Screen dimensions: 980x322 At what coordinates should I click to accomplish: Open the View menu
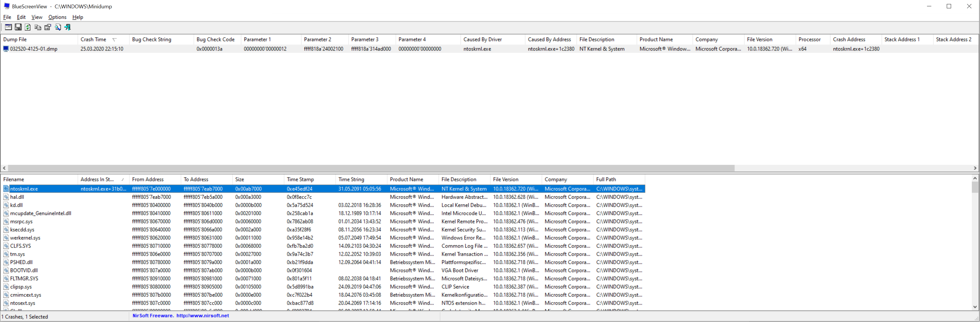point(36,17)
